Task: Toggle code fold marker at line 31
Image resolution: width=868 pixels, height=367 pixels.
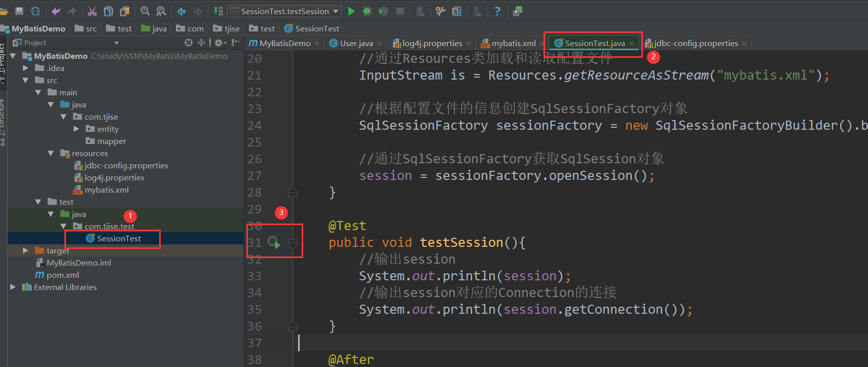Action: tap(293, 243)
